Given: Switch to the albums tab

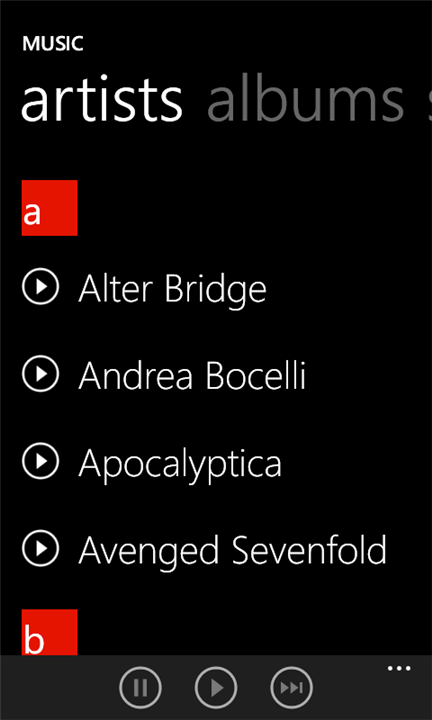Looking at the screenshot, I should [x=306, y=100].
